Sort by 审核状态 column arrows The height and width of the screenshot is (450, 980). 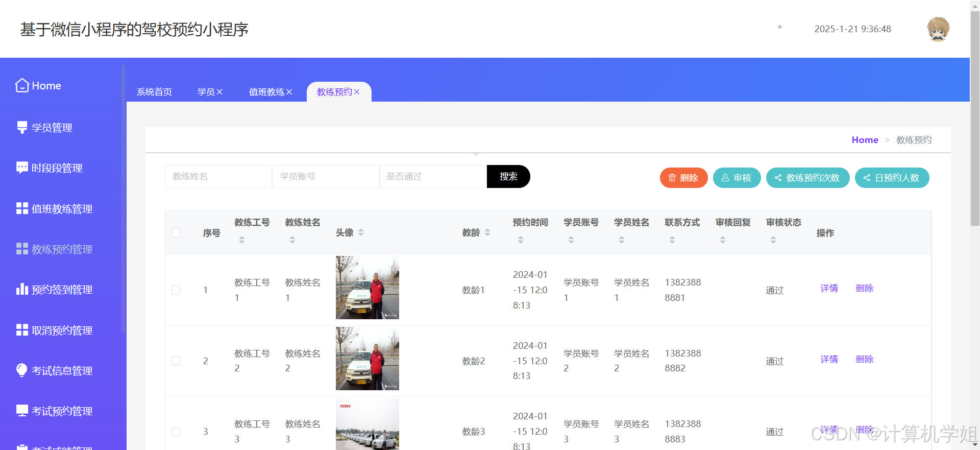coord(773,240)
